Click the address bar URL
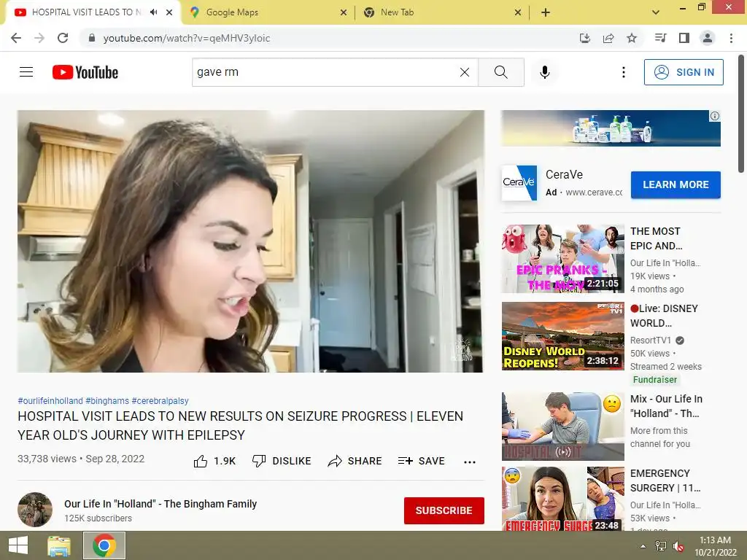This screenshot has width=747, height=560. [187, 38]
